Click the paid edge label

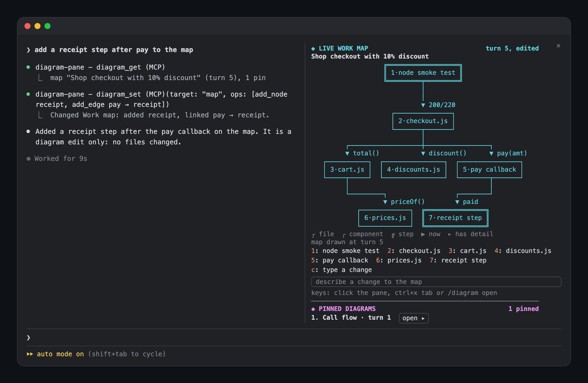470,202
